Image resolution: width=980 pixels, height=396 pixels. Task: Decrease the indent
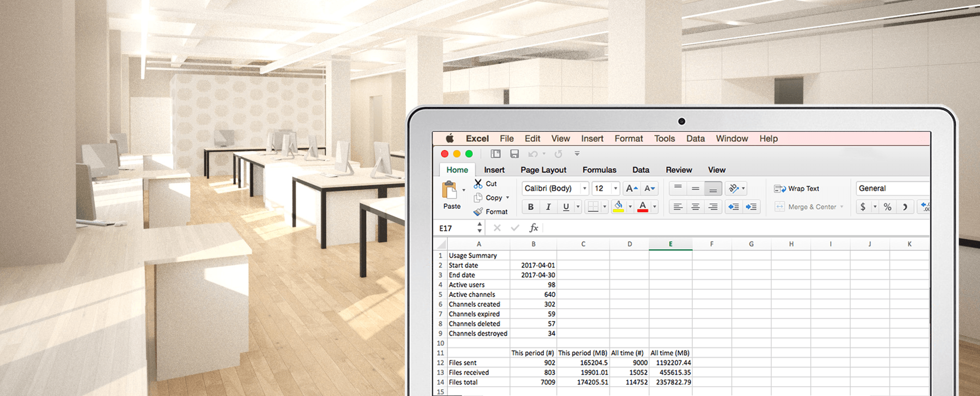(734, 207)
